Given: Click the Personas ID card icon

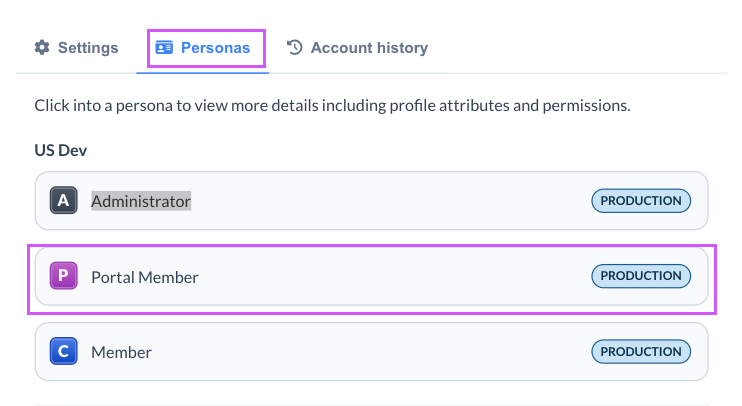Looking at the screenshot, I should coord(165,48).
